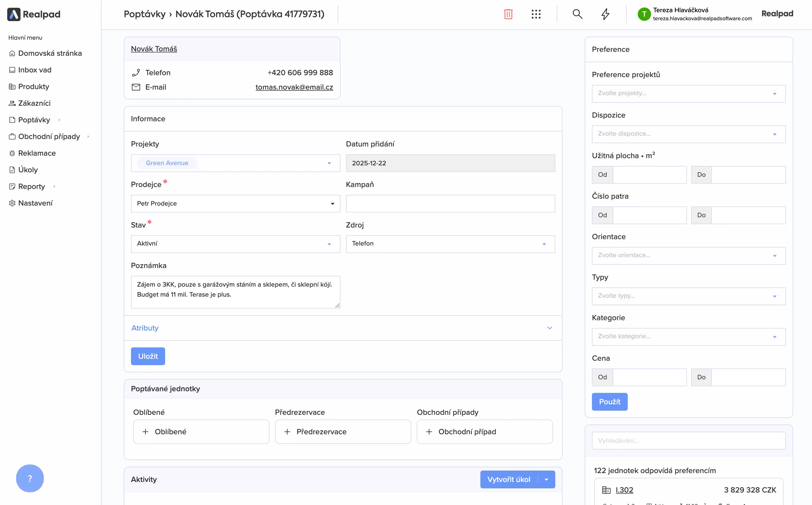Click the lightning bolt quick actions icon

(605, 14)
